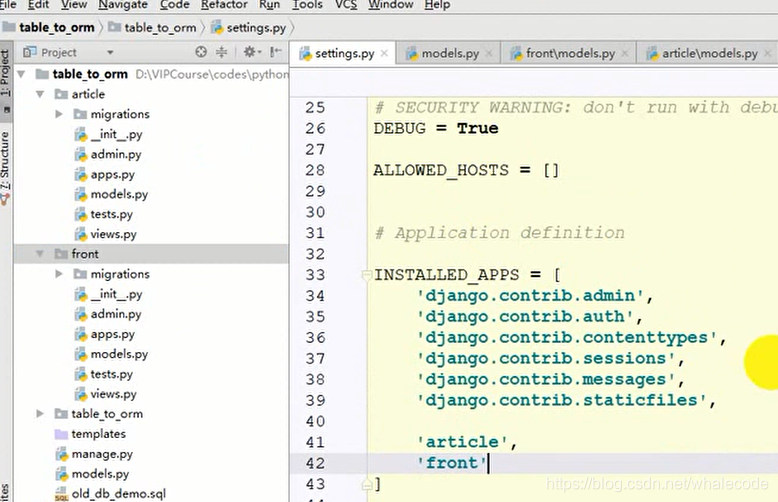Collapse the table_to_orm root project node
The image size is (778, 502).
pyautogui.click(x=21, y=74)
